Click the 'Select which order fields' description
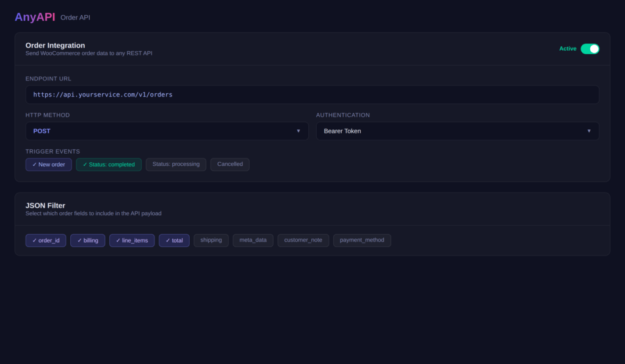This screenshot has width=625, height=364. pos(93,213)
